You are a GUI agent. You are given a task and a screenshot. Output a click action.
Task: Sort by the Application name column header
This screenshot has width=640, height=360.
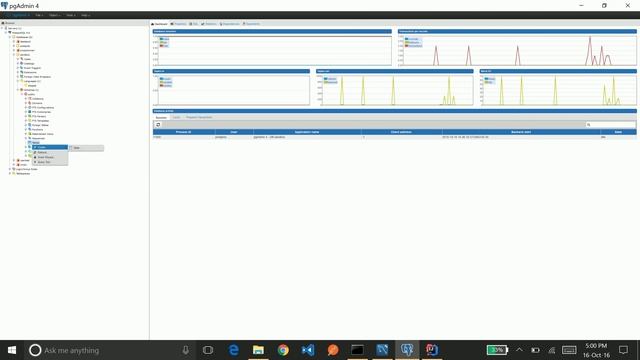307,132
